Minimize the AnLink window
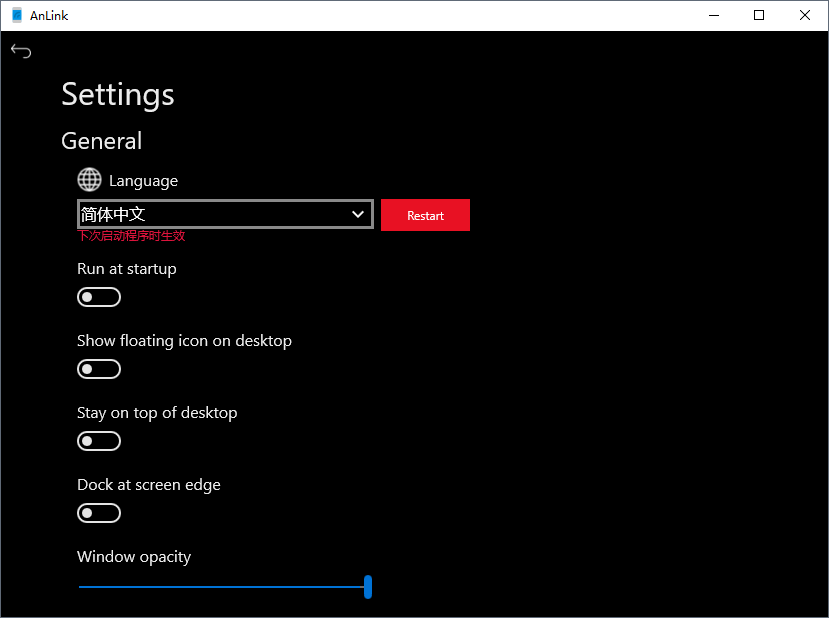Viewport: 829px width, 618px height. point(714,15)
